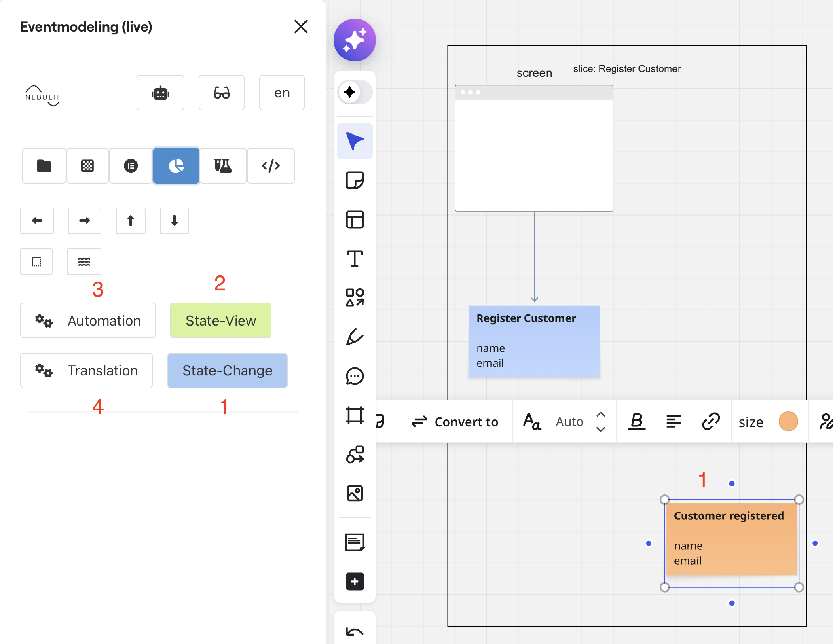Switch to the code brackets tab
The image size is (833, 644).
271,166
